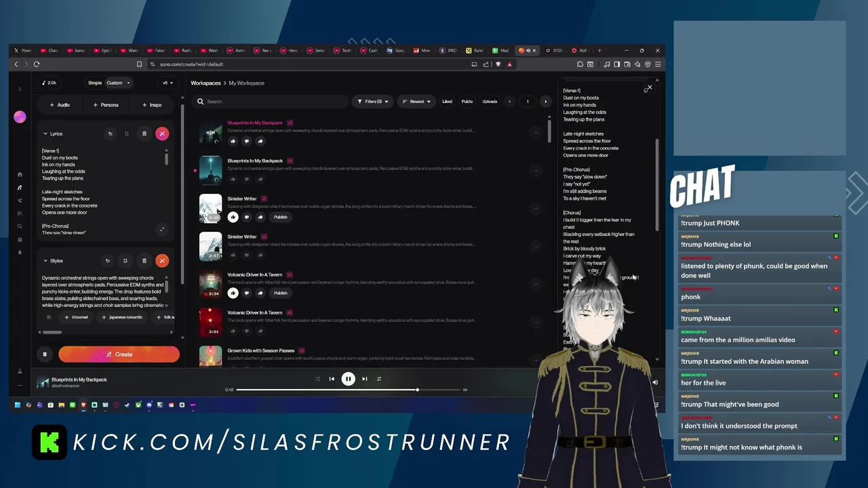Open the 2.0k credits indicator

tap(49, 83)
